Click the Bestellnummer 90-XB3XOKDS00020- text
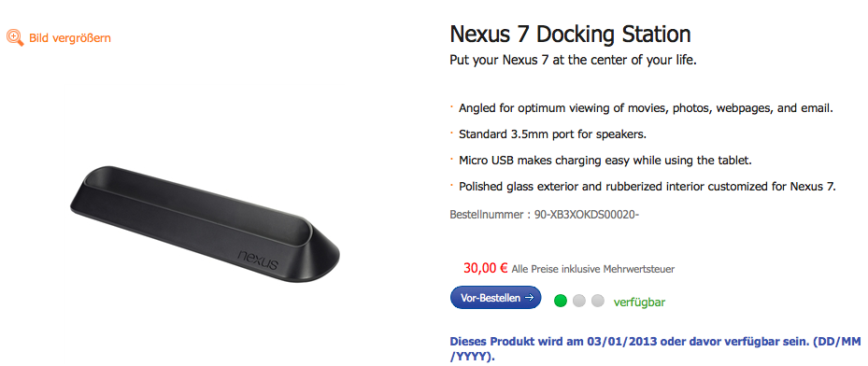Viewport: 868px width, 366px height. coord(545,215)
